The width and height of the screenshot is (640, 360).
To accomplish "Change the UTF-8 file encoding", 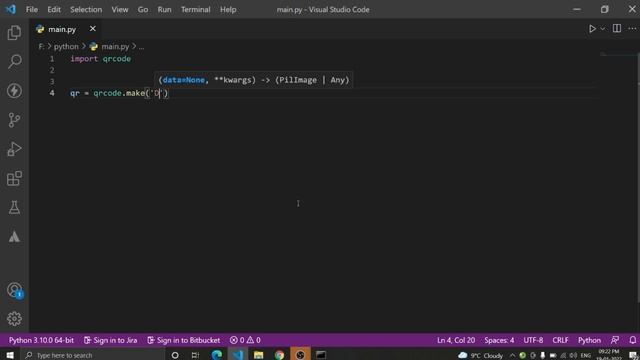I will pyautogui.click(x=533, y=340).
